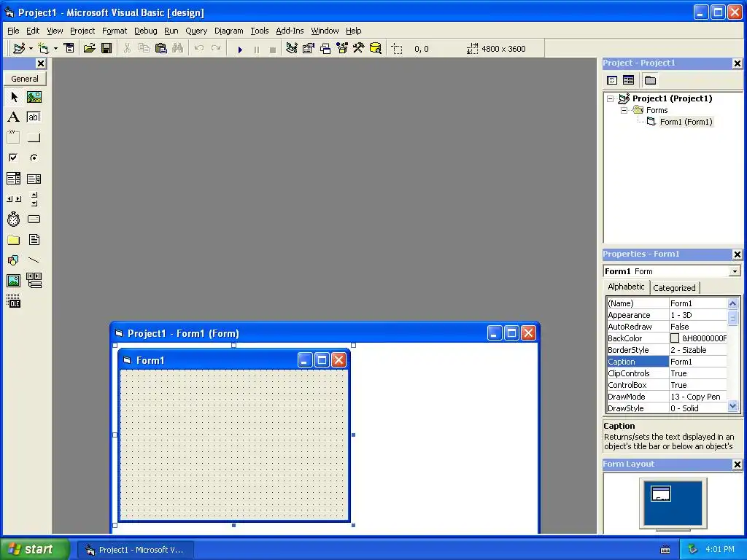Open the Debug menu

coord(145,31)
